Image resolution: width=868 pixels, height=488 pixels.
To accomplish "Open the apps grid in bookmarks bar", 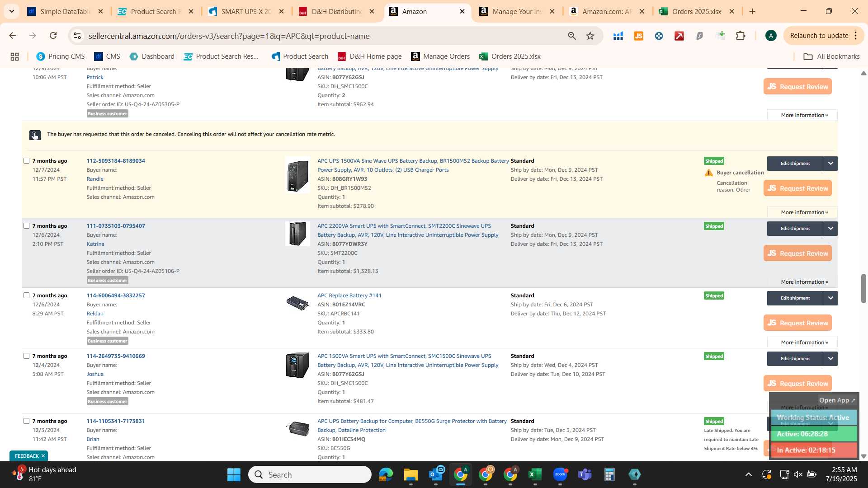I will [x=14, y=56].
